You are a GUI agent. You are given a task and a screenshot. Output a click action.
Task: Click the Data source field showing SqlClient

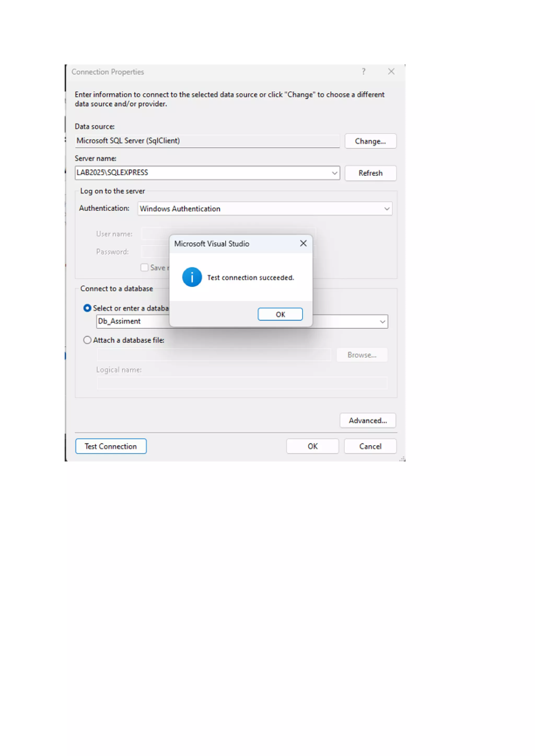(207, 141)
